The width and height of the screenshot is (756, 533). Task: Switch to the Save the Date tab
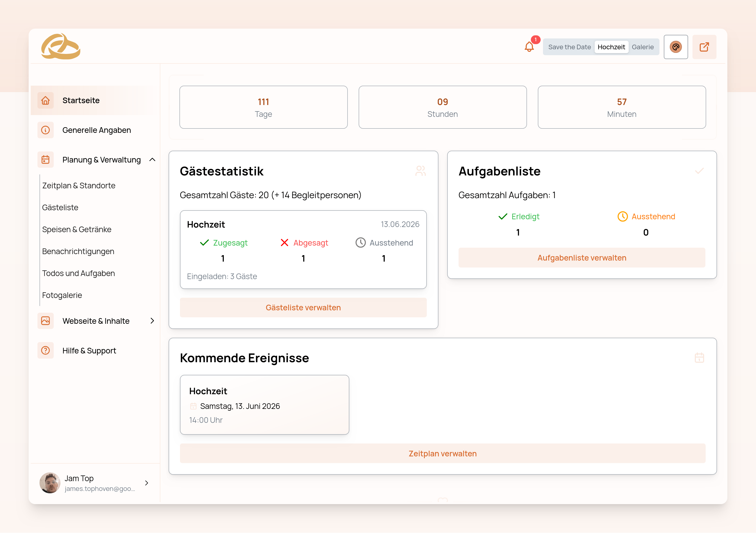pos(569,47)
